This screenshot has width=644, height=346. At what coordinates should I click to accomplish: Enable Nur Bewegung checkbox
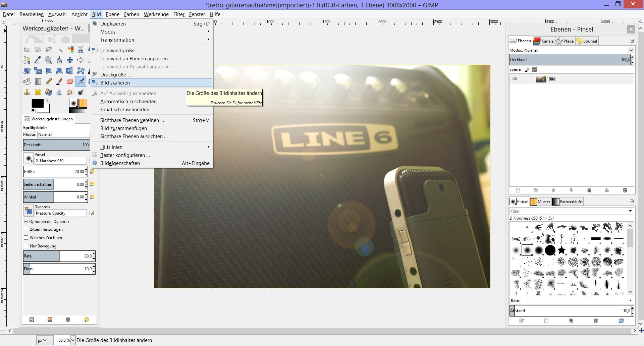pos(26,246)
